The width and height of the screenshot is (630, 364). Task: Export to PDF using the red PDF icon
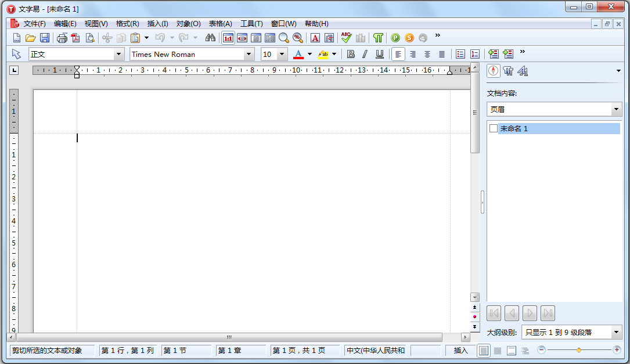point(75,38)
